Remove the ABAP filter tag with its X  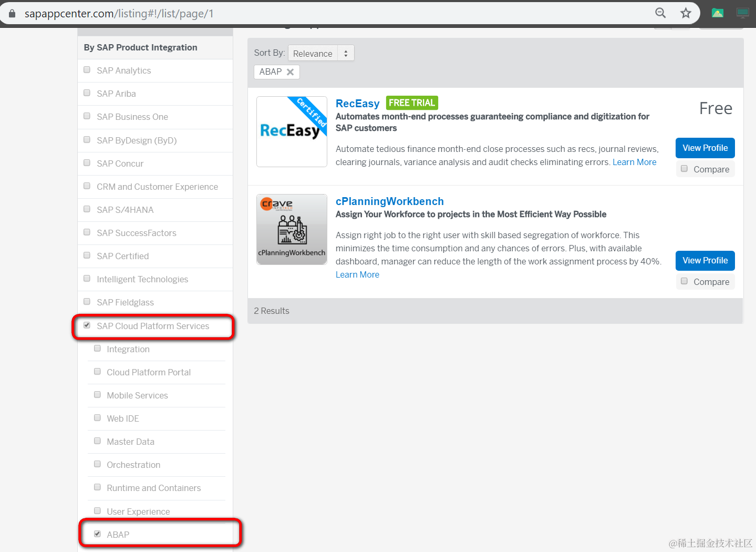290,72
